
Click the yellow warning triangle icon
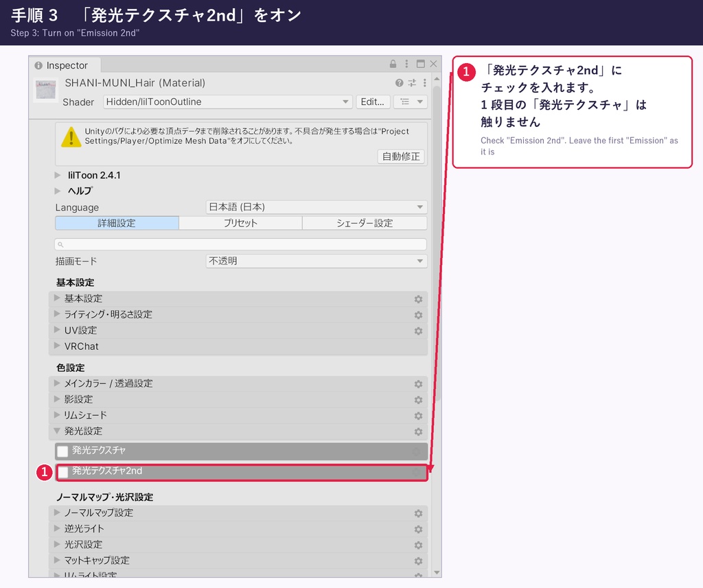click(x=71, y=137)
